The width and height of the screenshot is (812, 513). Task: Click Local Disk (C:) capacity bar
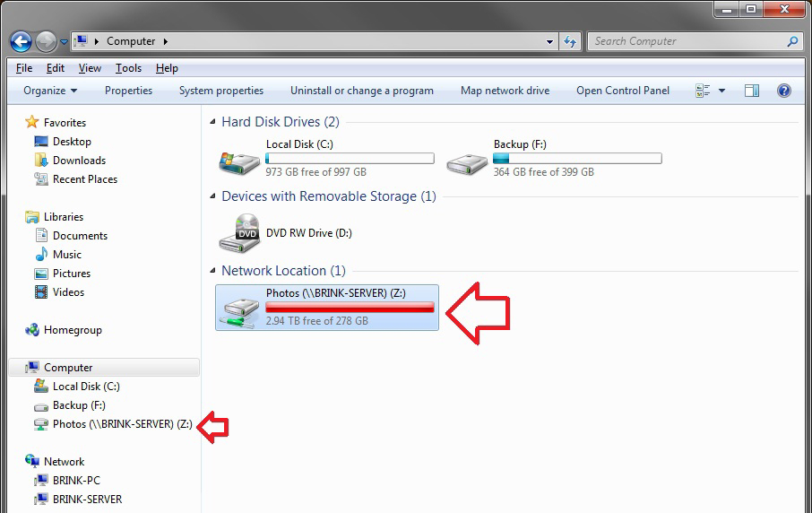350,159
